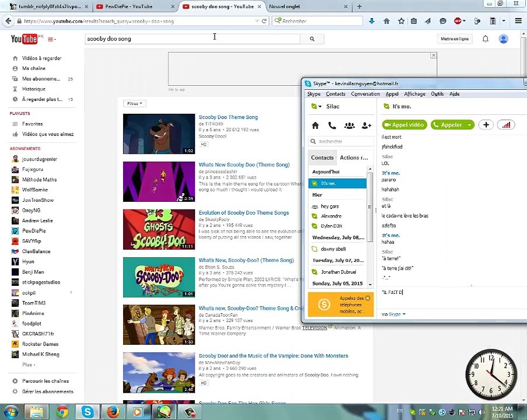Open Skype call phones icon

tap(332, 125)
